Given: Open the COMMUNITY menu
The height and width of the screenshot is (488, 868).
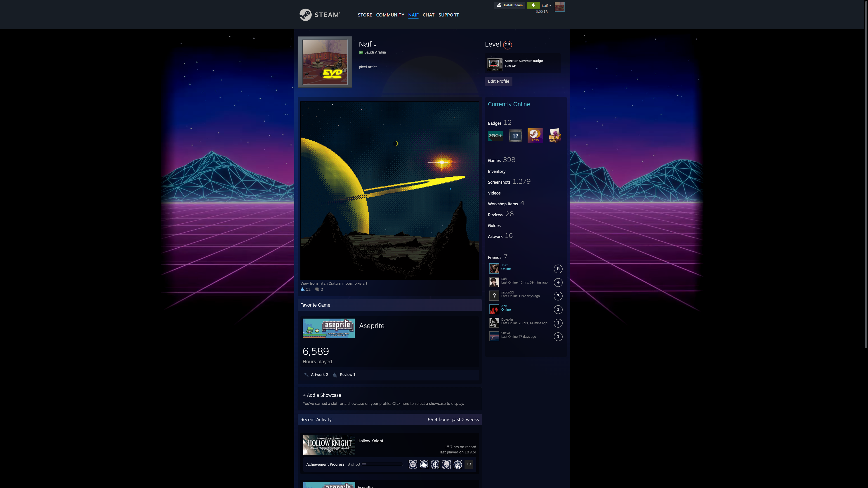Looking at the screenshot, I should 390,15.
